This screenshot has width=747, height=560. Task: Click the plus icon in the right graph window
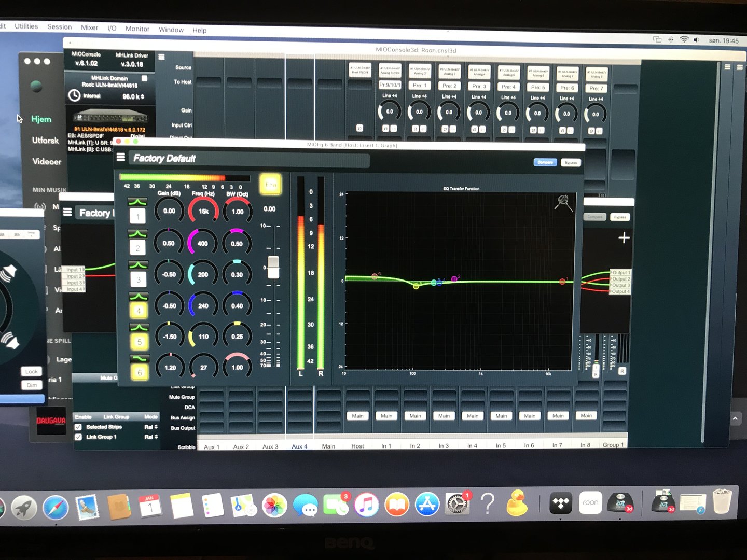coord(624,237)
